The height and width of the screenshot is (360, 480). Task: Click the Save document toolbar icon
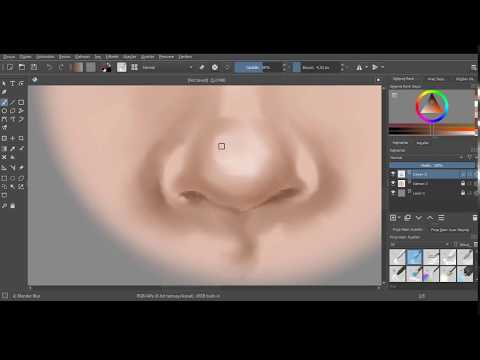click(x=34, y=67)
